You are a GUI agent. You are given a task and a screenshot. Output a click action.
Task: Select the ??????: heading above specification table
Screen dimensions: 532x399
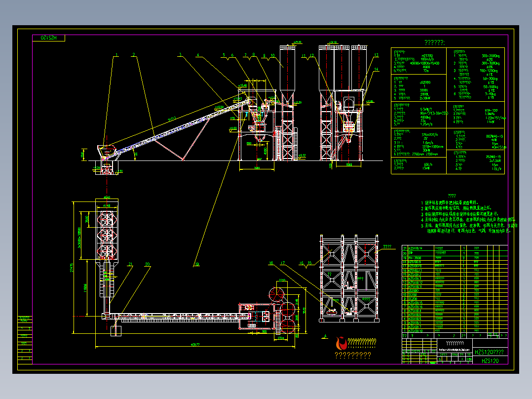pos(435,42)
